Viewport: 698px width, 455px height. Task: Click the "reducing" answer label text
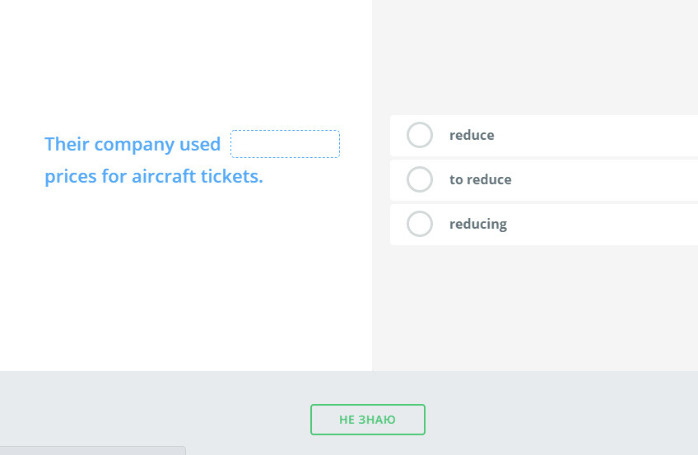tap(478, 224)
